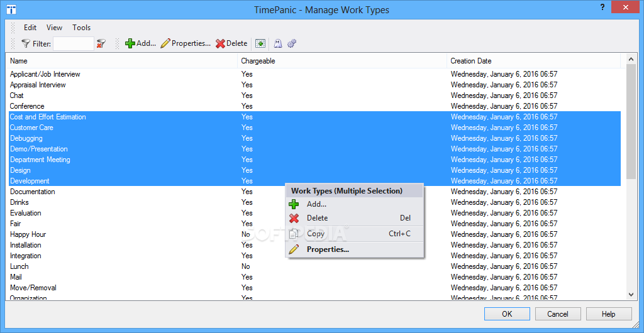Click the Delete toolbar button
The height and width of the screenshot is (333, 644).
[231, 43]
